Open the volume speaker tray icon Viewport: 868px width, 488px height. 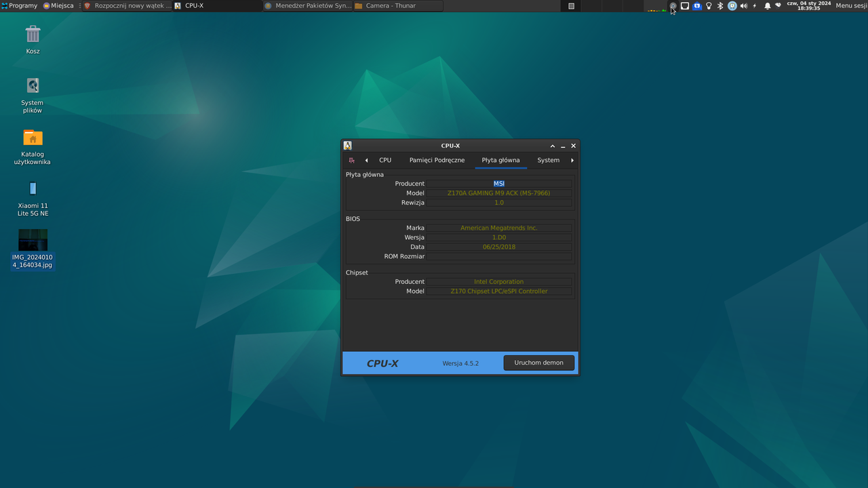[743, 5]
